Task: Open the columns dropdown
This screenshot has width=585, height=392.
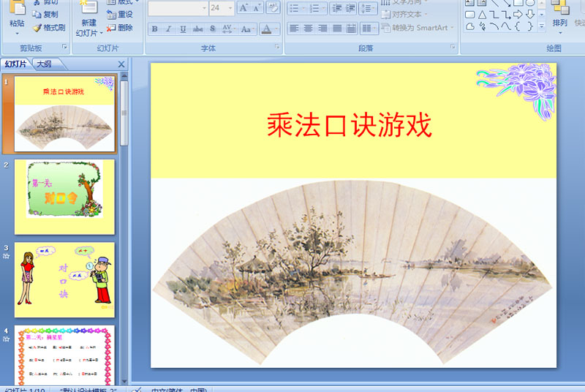Action: [x=369, y=29]
